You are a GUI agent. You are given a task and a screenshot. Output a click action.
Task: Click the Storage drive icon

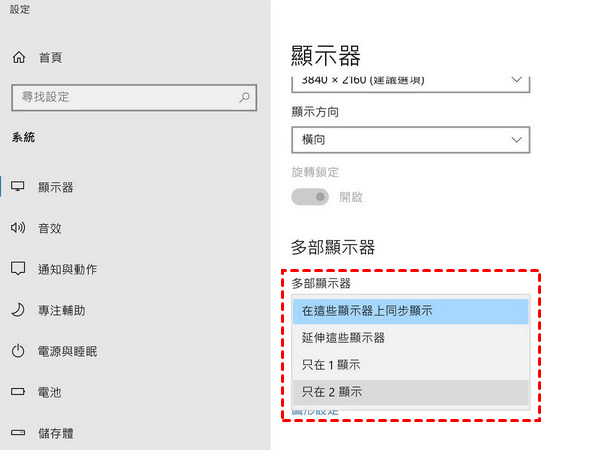tap(18, 433)
